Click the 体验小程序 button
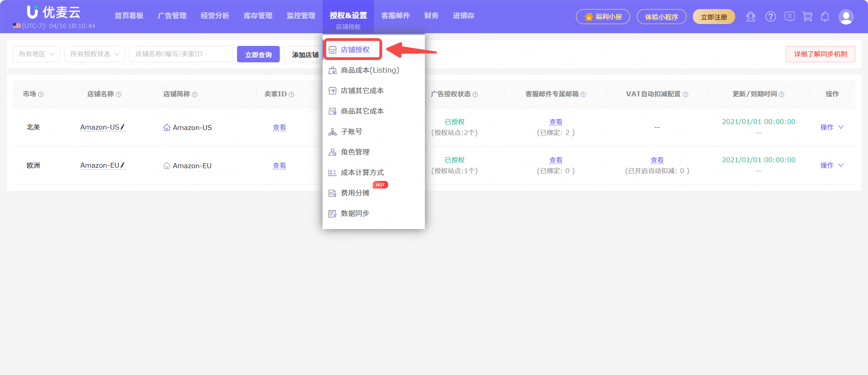 tap(661, 17)
